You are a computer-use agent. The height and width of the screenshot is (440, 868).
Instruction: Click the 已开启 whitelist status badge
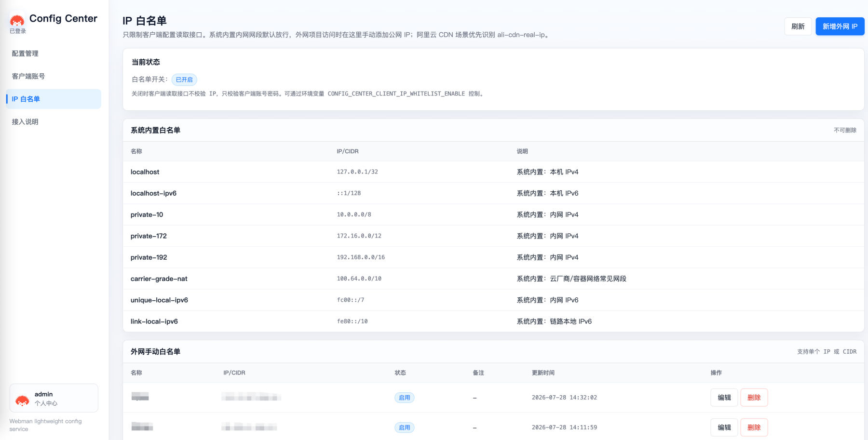pyautogui.click(x=184, y=80)
